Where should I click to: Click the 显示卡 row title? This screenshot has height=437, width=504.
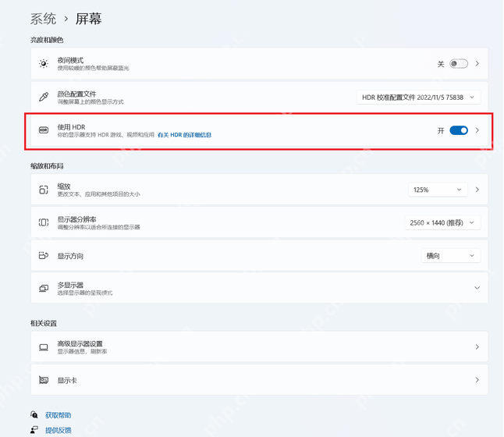pyautogui.click(x=67, y=380)
